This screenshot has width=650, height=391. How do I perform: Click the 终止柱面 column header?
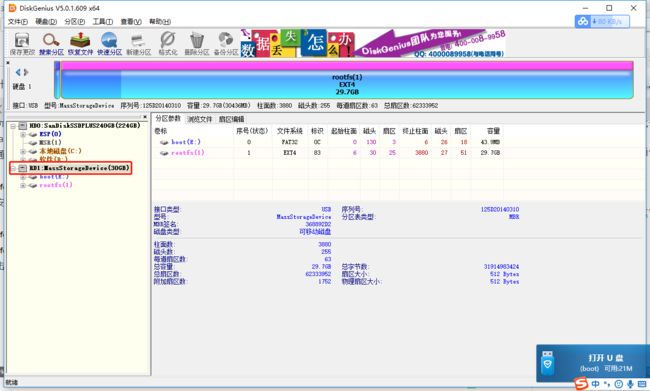(x=415, y=131)
